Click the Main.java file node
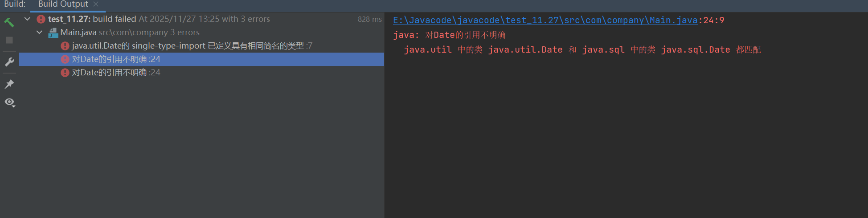The height and width of the screenshot is (218, 868). 78,33
